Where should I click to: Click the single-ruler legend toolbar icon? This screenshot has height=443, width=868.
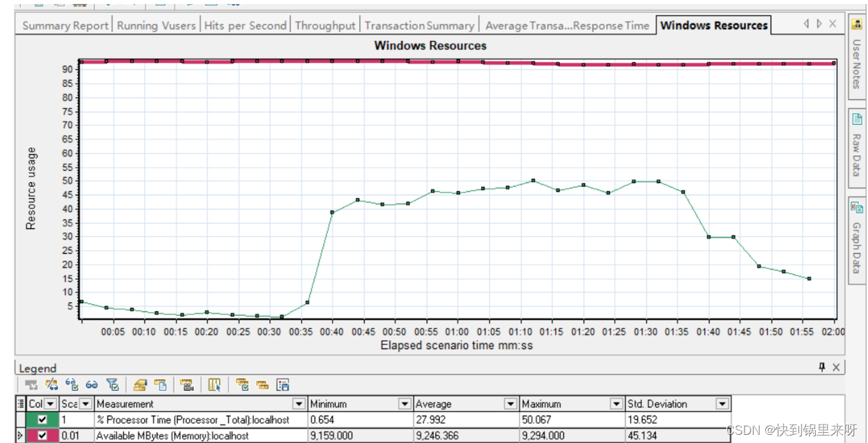click(x=262, y=385)
